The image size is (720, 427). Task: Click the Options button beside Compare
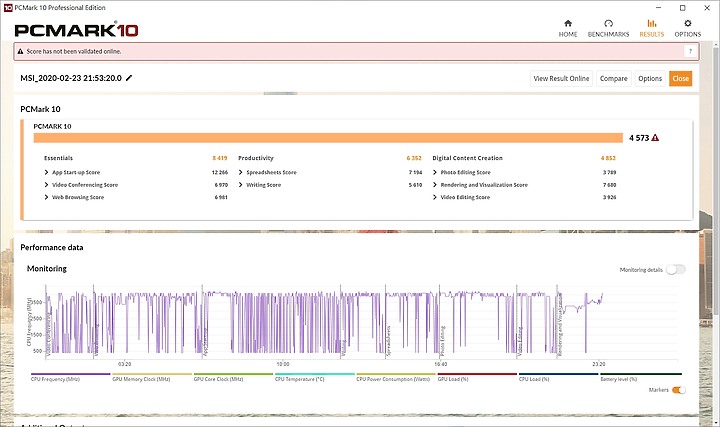click(650, 79)
